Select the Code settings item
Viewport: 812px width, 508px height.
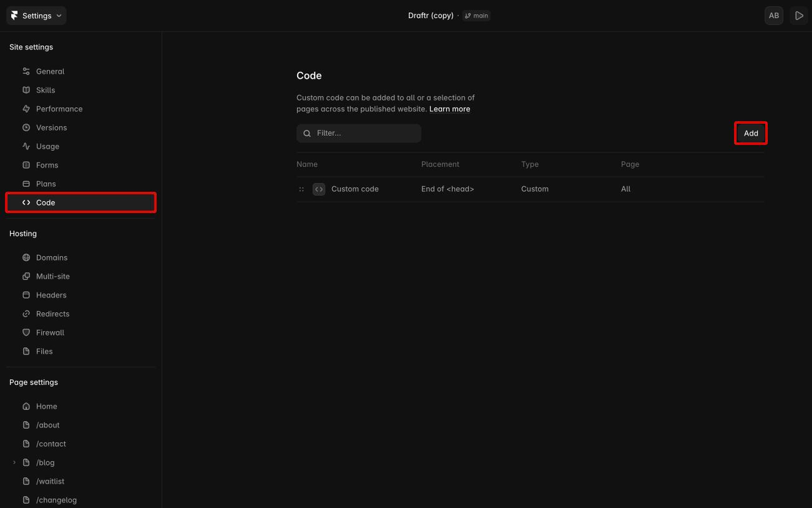[81, 203]
